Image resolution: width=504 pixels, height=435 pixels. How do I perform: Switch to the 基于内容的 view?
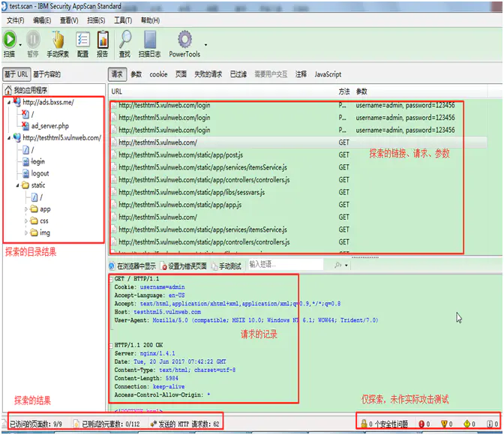[47, 74]
